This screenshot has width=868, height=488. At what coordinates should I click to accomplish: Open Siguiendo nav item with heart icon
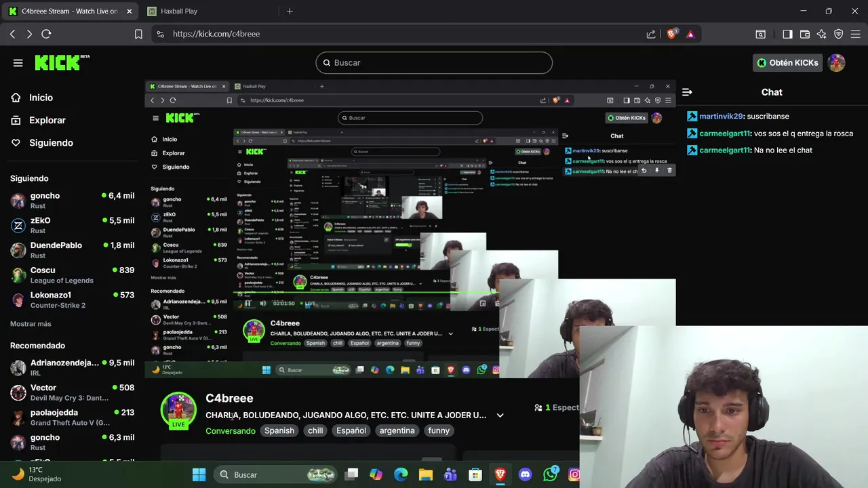[51, 142]
